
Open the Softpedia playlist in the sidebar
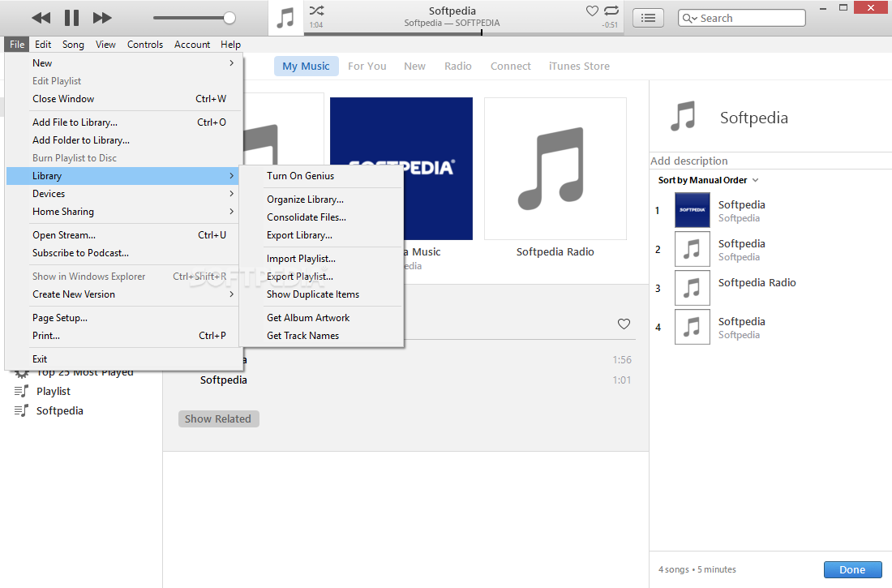[60, 410]
